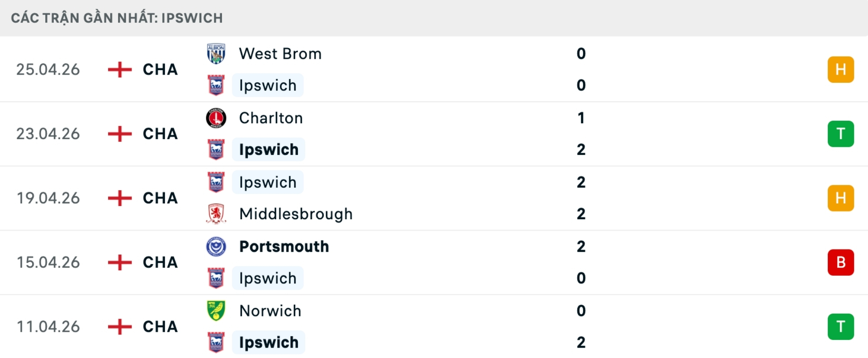This screenshot has width=868, height=358.
Task: Click England flag beside 11.04.26 match
Action: coord(120,327)
